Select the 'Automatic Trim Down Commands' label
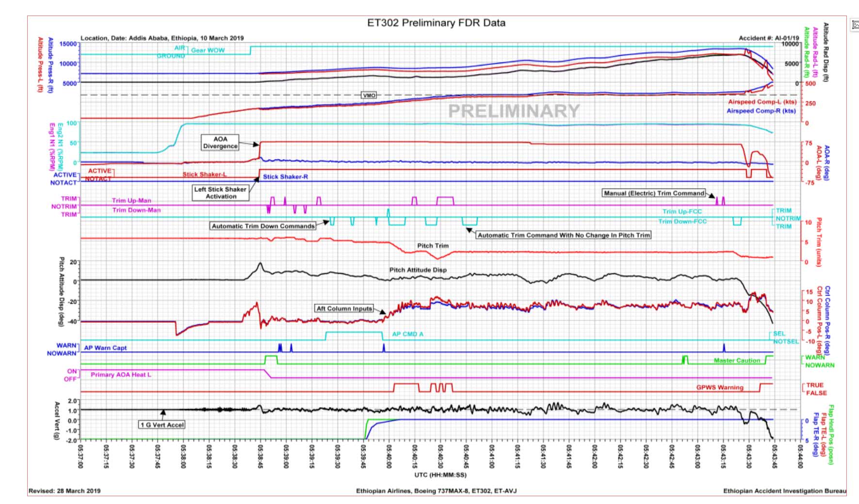Image resolution: width=859 pixels, height=504 pixels. 263,226
